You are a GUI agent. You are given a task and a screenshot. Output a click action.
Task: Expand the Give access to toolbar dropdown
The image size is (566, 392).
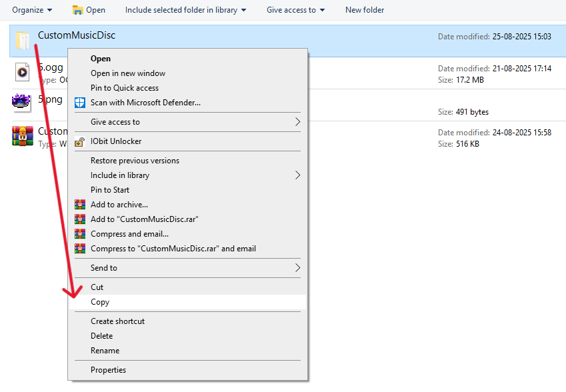[295, 10]
